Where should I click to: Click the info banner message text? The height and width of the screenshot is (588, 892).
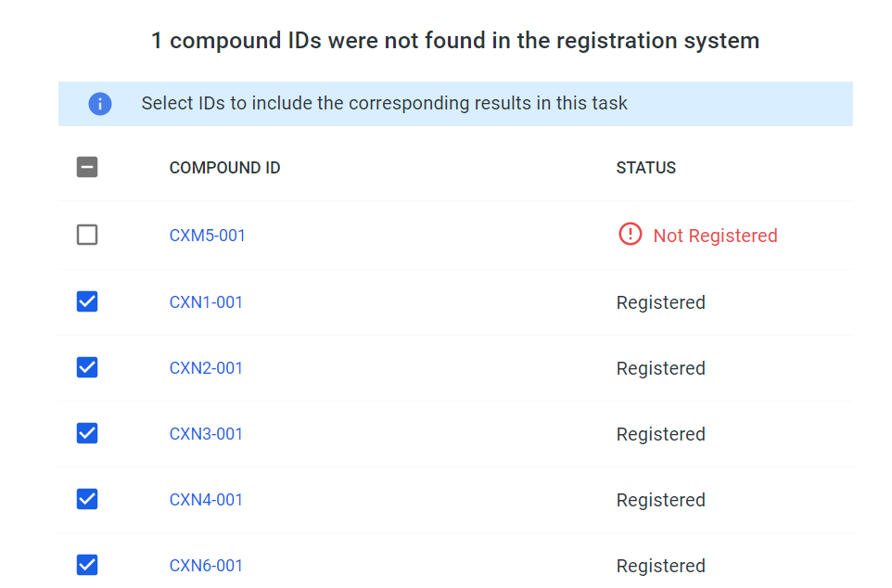click(x=384, y=104)
